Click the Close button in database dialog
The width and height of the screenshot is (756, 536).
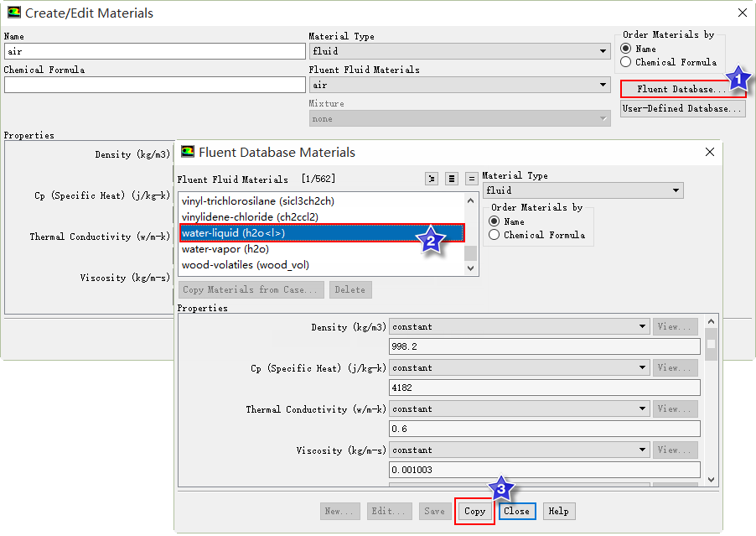(517, 511)
